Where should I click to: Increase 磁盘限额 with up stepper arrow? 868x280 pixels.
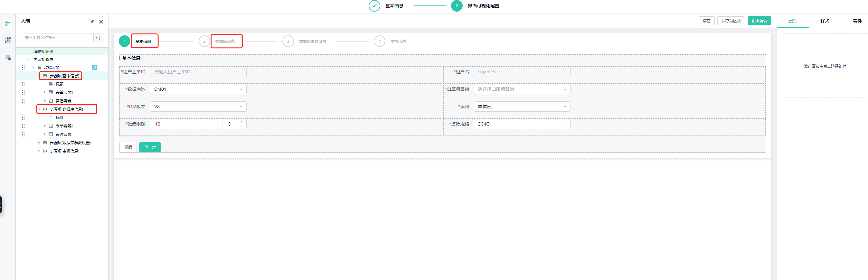pos(241,122)
